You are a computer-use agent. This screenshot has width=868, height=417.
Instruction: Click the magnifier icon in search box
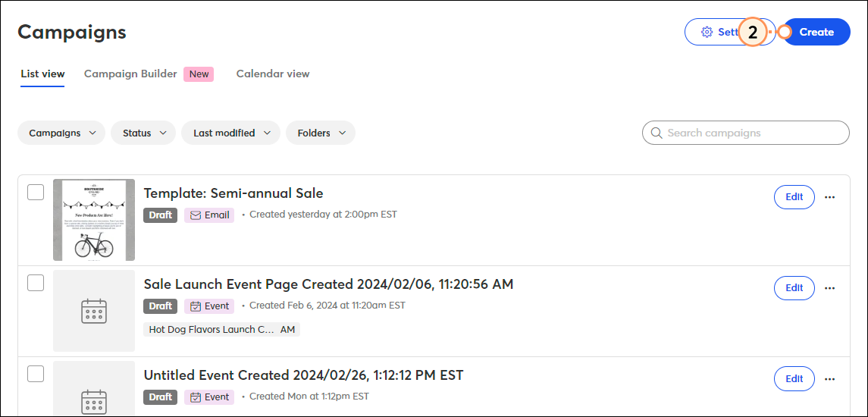point(656,133)
